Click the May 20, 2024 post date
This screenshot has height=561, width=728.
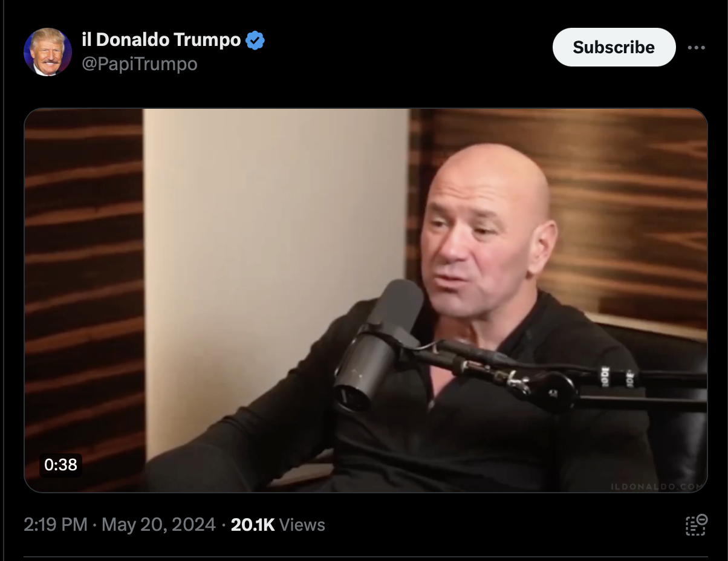[x=158, y=525]
